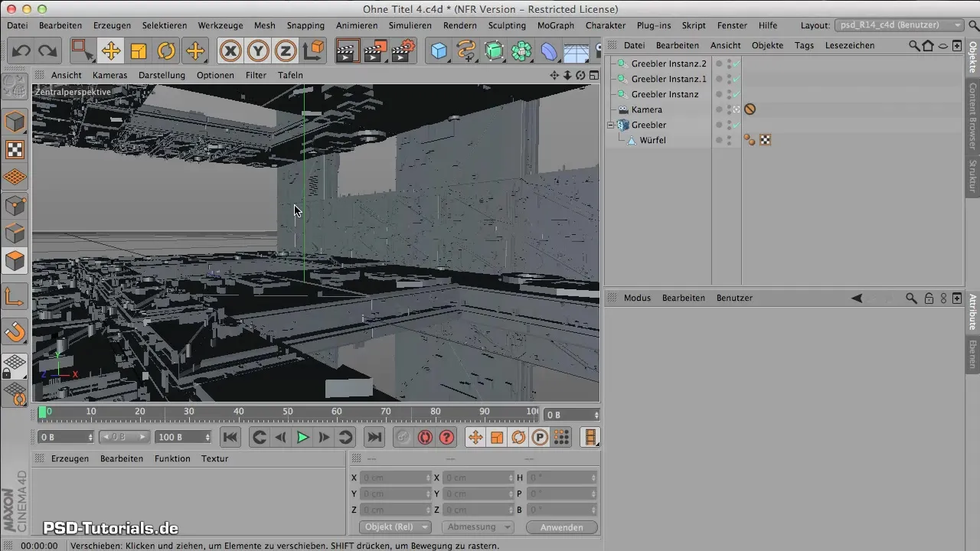Image resolution: width=980 pixels, height=551 pixels.
Task: Toggle X axis lock
Action: coord(230,51)
